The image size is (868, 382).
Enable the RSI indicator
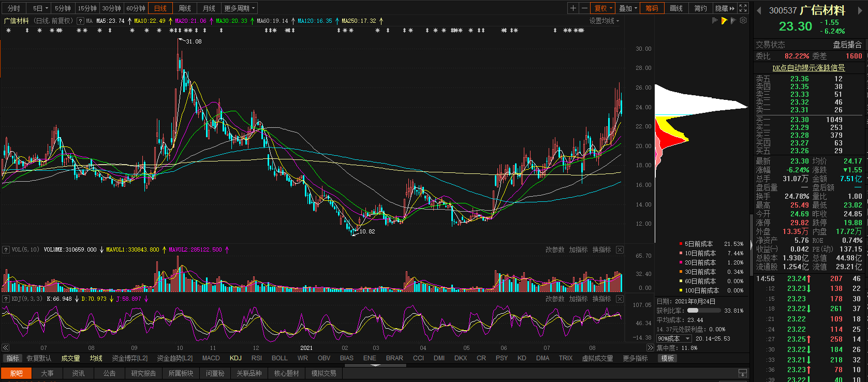[x=257, y=358]
